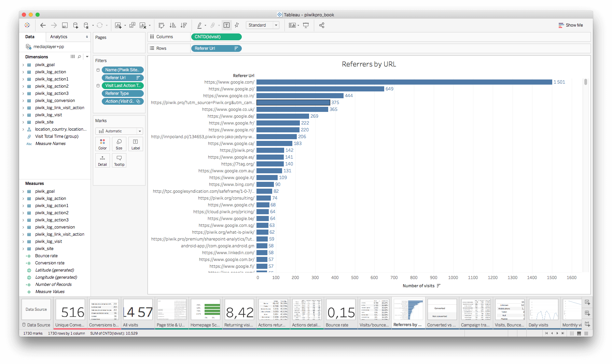The image size is (612, 364).
Task: Click the Run Update refresh icon
Action: pyautogui.click(x=100, y=25)
